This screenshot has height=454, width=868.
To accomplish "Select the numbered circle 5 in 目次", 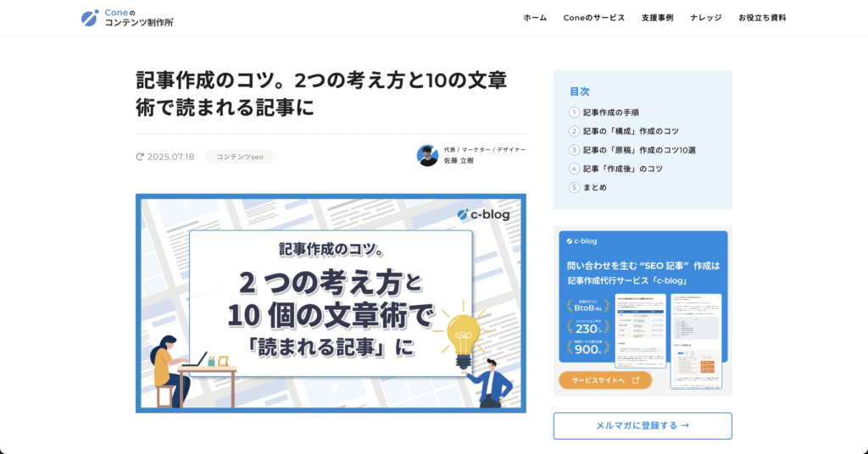I will pos(574,187).
